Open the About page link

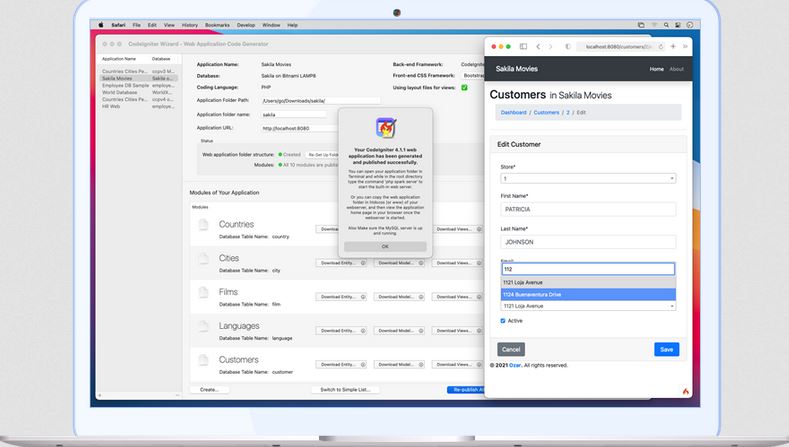(x=676, y=69)
